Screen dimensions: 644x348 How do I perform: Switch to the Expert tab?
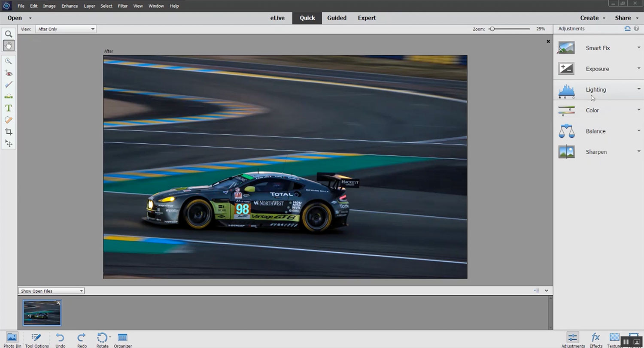pyautogui.click(x=367, y=18)
